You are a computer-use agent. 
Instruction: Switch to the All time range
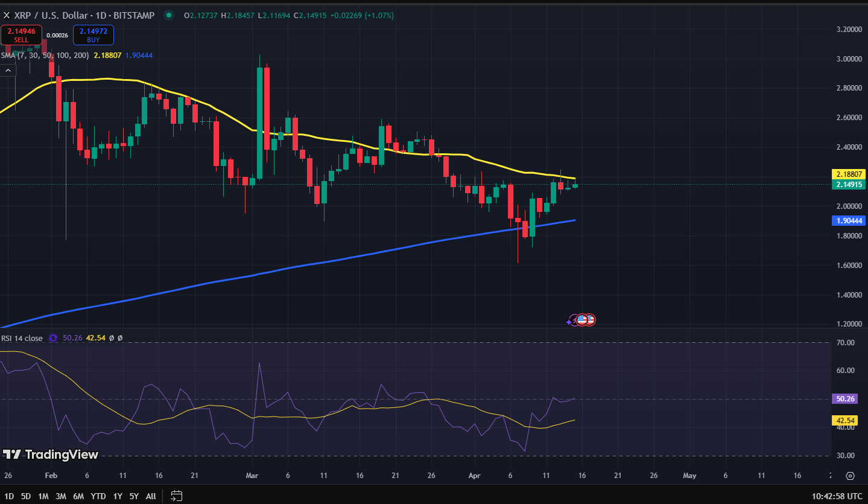click(x=151, y=496)
